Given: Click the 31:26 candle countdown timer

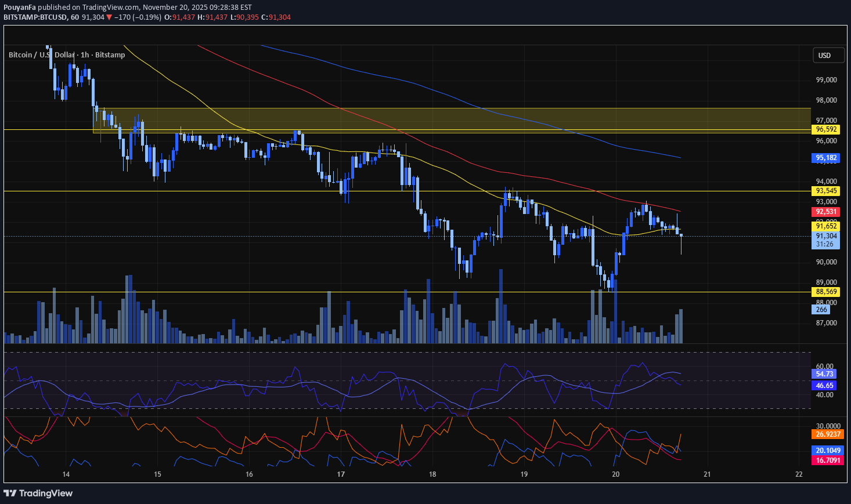Looking at the screenshot, I should (825, 244).
